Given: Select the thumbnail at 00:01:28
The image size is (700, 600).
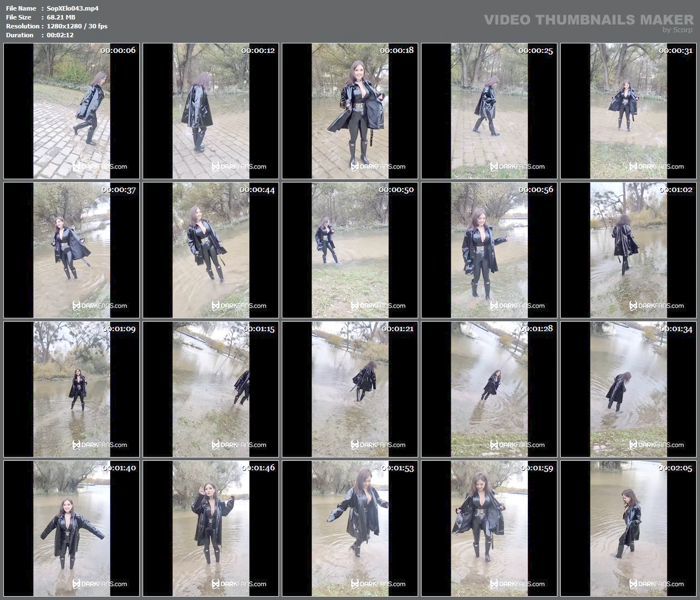Looking at the screenshot, I should click(489, 390).
